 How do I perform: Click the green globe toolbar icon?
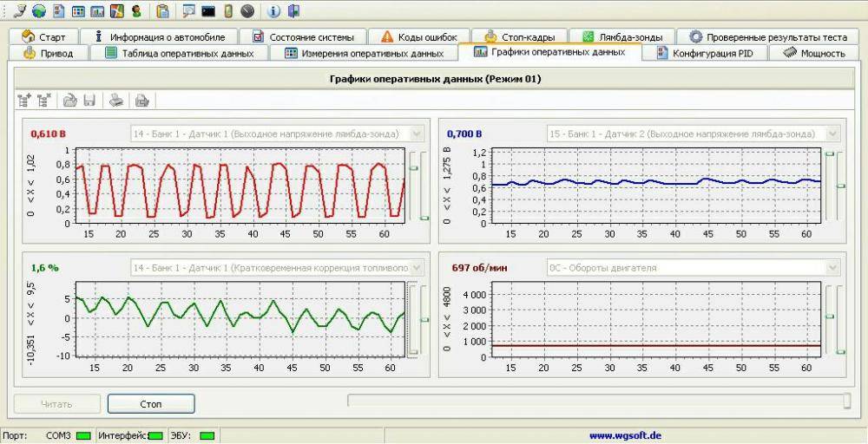(x=39, y=11)
